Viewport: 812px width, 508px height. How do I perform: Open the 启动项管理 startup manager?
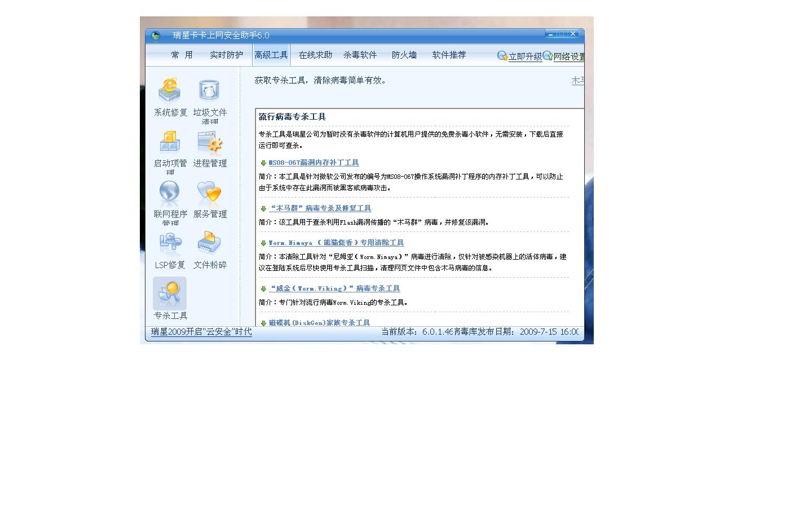[x=170, y=151]
